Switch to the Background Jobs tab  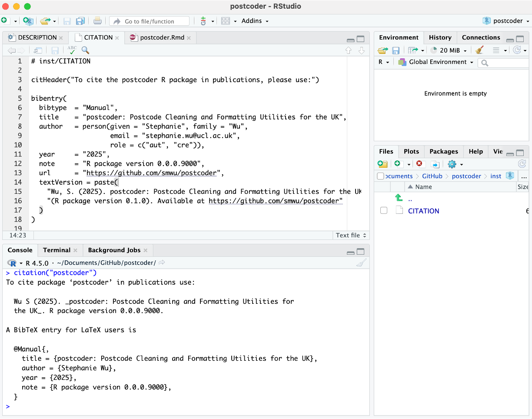pyautogui.click(x=114, y=250)
